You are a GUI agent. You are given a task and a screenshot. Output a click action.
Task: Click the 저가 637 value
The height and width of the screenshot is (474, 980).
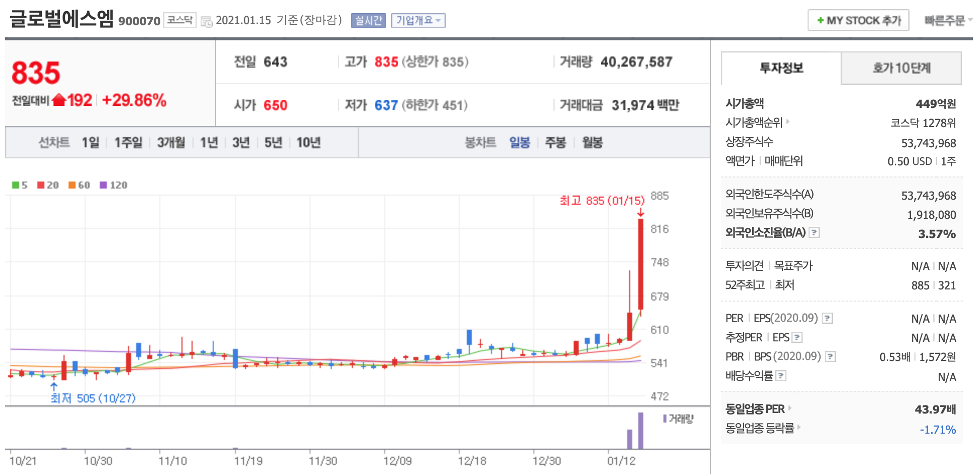pyautogui.click(x=386, y=105)
